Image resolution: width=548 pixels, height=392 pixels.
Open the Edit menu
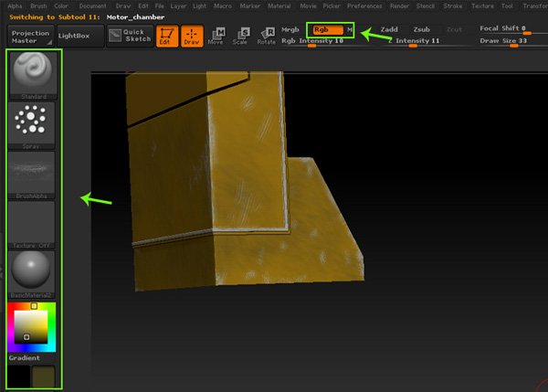(x=143, y=6)
